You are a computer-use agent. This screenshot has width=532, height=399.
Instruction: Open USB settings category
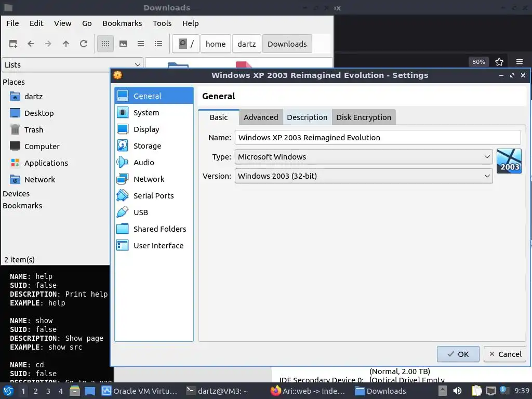click(x=154, y=212)
